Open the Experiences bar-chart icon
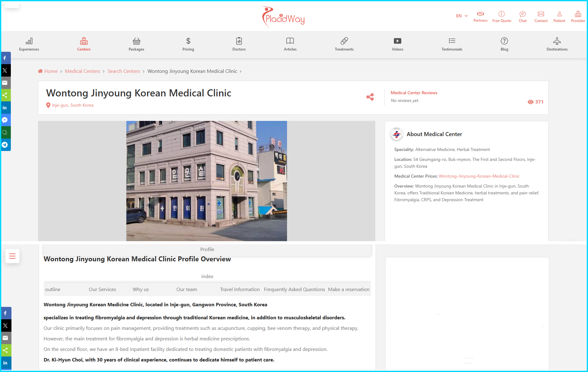This screenshot has width=588, height=372. point(29,41)
